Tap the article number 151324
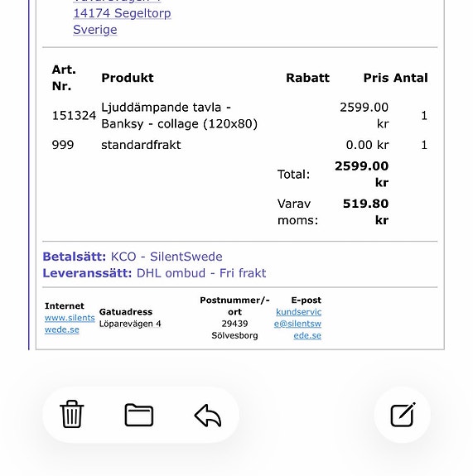This screenshot has width=473, height=476. tap(74, 116)
